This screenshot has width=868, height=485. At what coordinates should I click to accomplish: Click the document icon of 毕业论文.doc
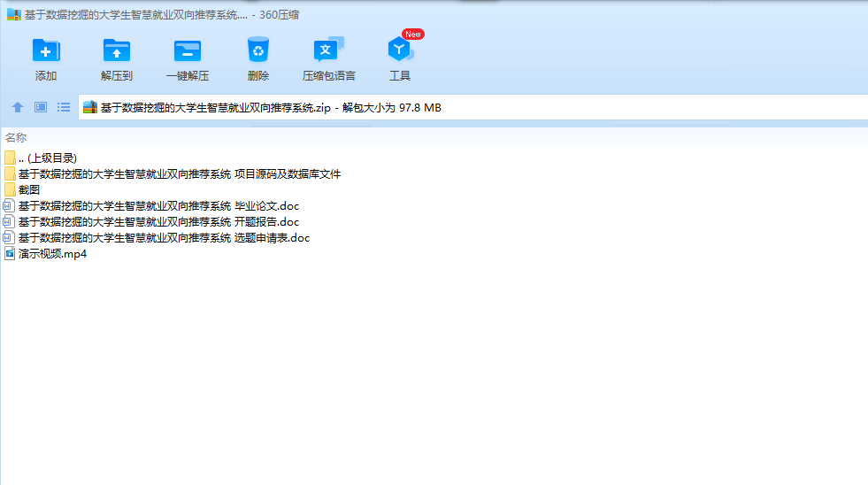point(8,206)
